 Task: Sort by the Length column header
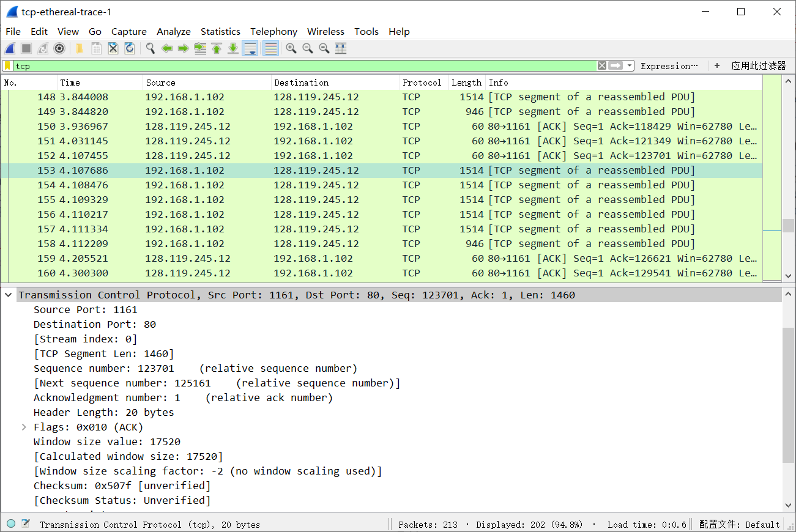pos(467,83)
